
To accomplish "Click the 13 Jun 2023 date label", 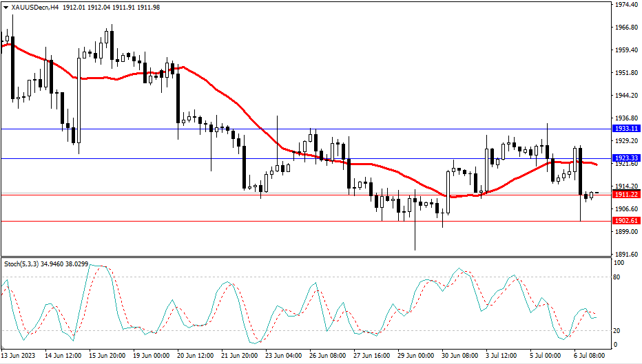I will tap(18, 356).
